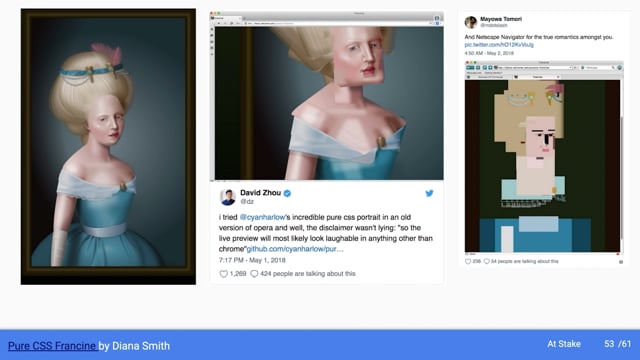Open the pic.twitter.com link in Mayowa's tweet
The width and height of the screenshot is (640, 360).
(499, 44)
